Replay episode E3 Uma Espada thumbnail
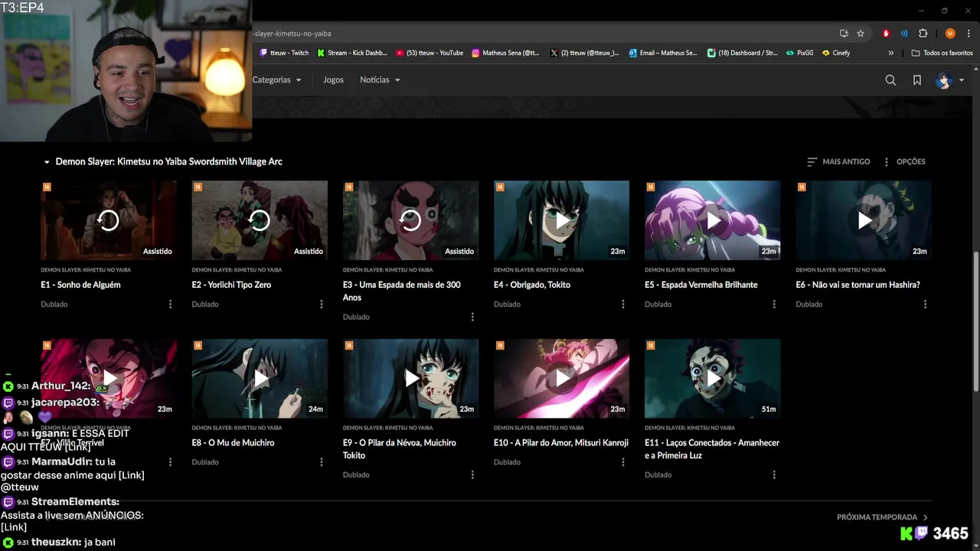 coord(410,220)
